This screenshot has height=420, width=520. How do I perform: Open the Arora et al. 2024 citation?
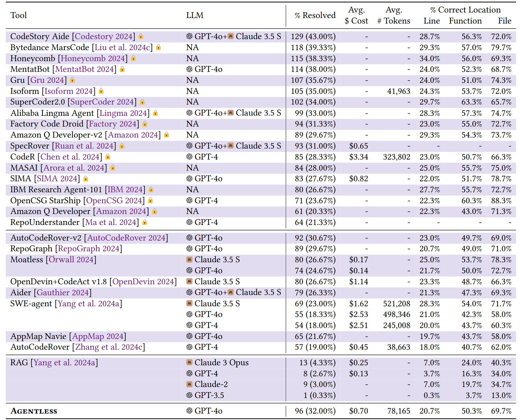pyautogui.click(x=74, y=168)
